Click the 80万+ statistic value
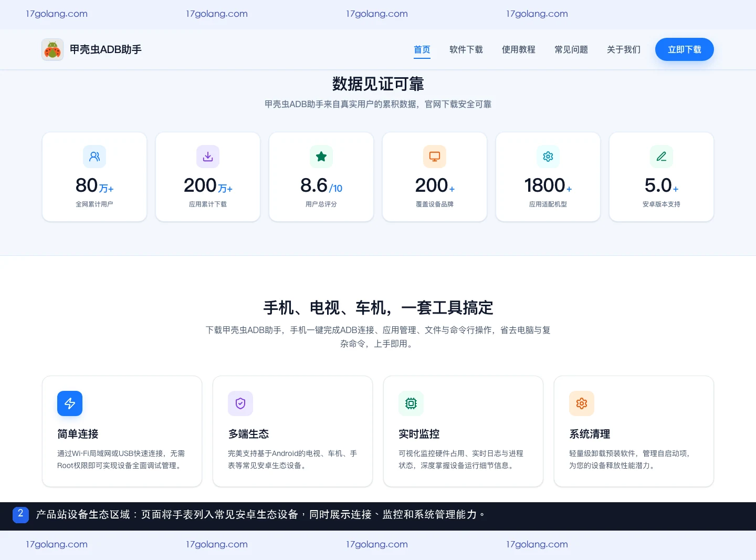The width and height of the screenshot is (756, 560). [x=94, y=185]
